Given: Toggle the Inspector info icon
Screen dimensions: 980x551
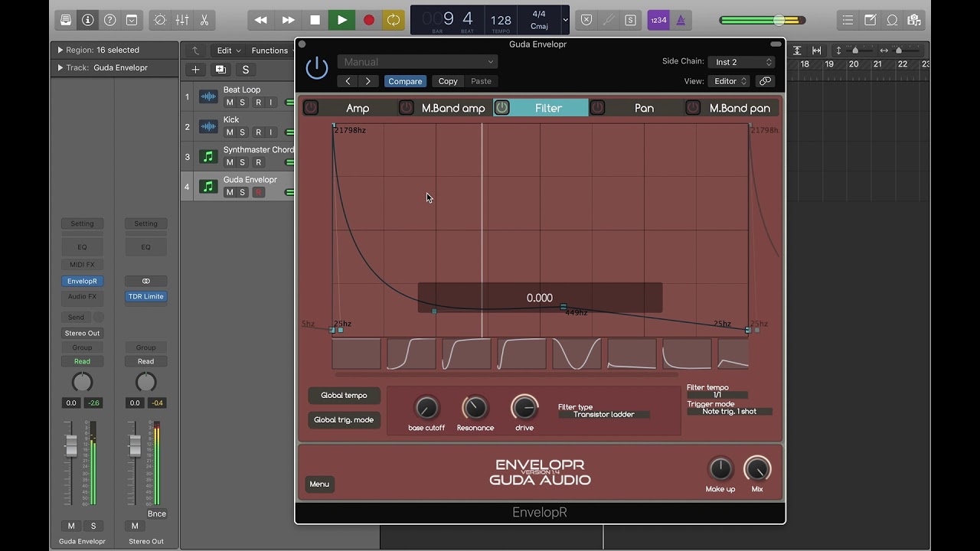Looking at the screenshot, I should point(87,20).
